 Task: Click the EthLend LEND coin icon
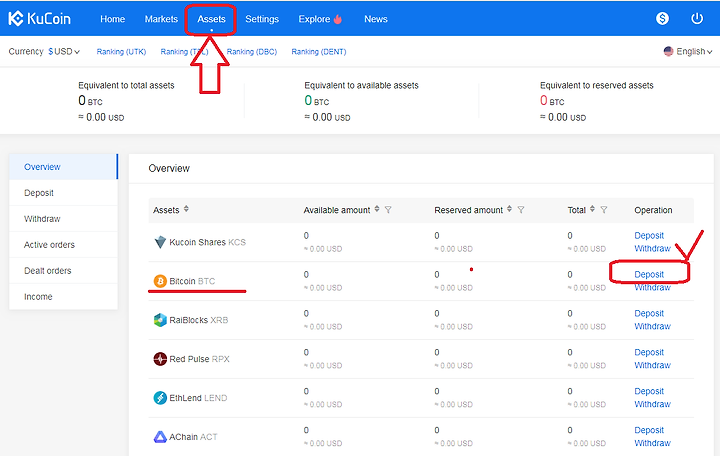pos(160,398)
